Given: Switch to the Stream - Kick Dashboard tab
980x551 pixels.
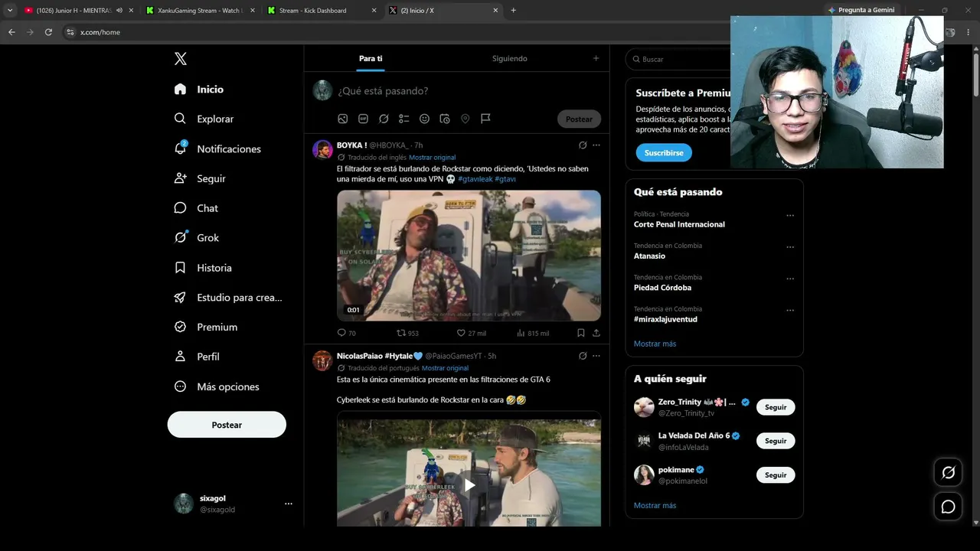Looking at the screenshot, I should [x=322, y=11].
